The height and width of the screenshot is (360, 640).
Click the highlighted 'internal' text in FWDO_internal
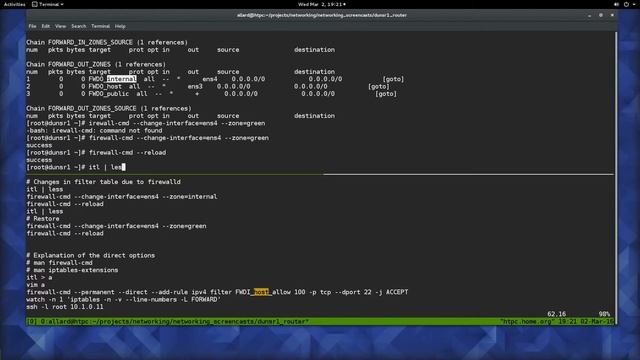click(122, 79)
